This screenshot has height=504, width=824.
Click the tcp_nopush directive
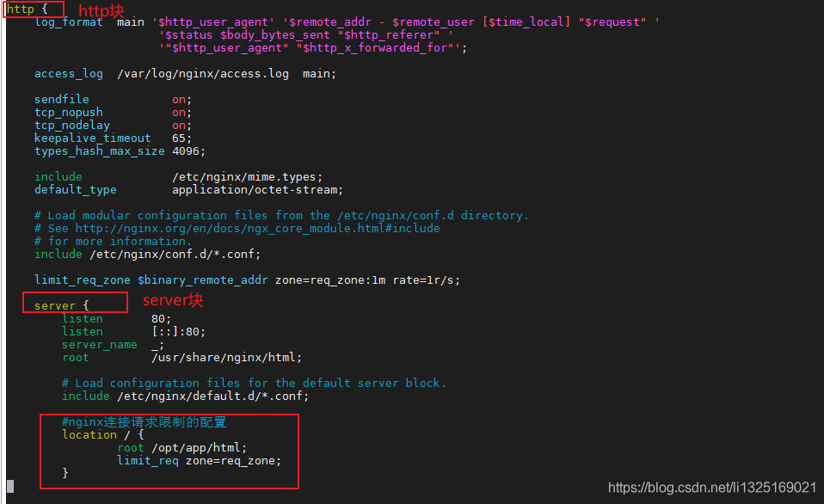tap(68, 113)
